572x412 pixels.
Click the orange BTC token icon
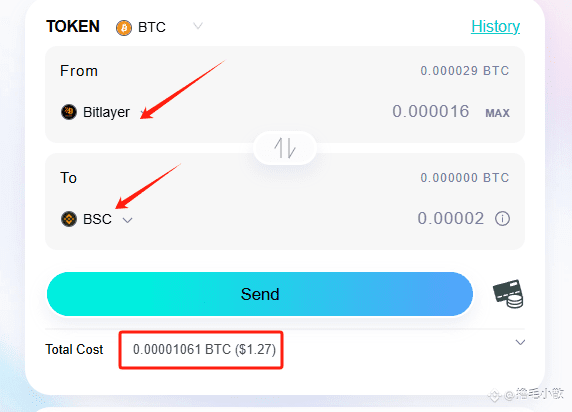(124, 28)
